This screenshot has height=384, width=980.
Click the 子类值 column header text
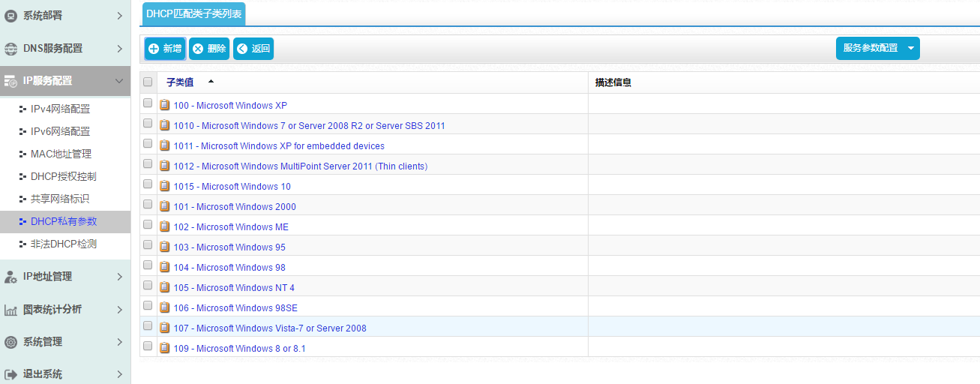(180, 82)
